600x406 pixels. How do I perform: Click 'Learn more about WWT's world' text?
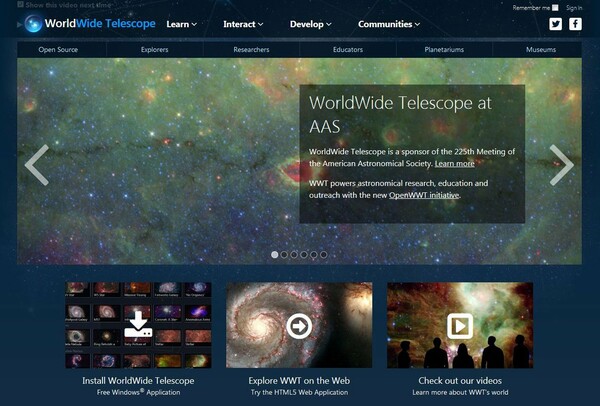tap(460, 392)
